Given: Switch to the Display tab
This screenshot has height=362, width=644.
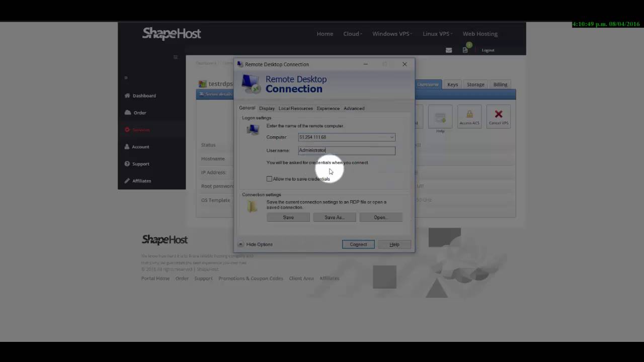Looking at the screenshot, I should pyautogui.click(x=267, y=109).
